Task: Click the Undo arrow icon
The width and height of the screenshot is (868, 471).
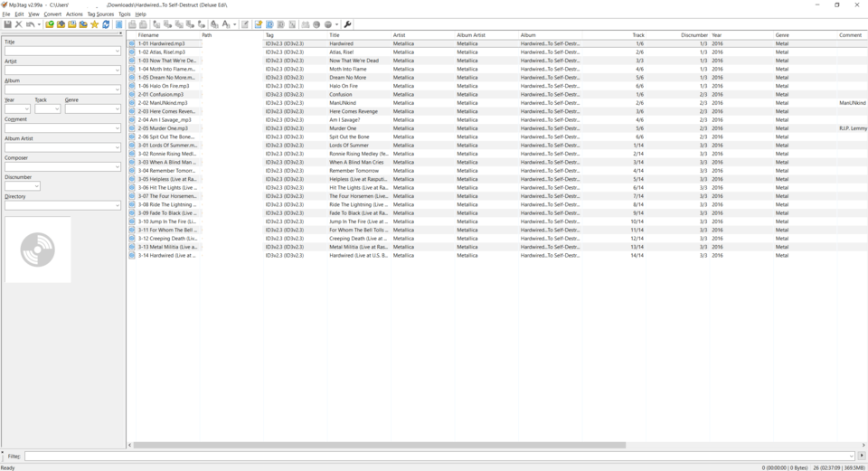Action: 30,24
